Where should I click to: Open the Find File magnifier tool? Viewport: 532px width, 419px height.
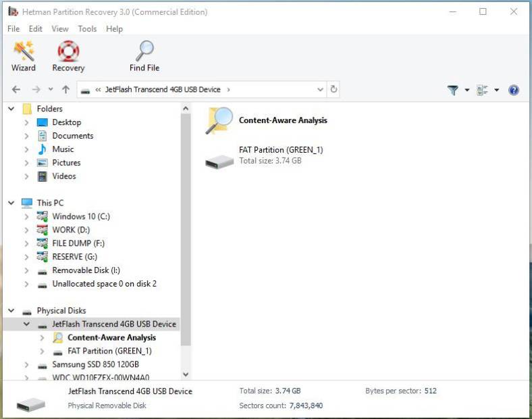tap(144, 55)
